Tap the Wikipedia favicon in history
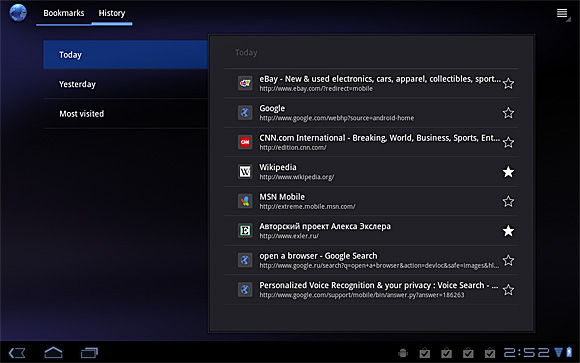 [x=245, y=171]
